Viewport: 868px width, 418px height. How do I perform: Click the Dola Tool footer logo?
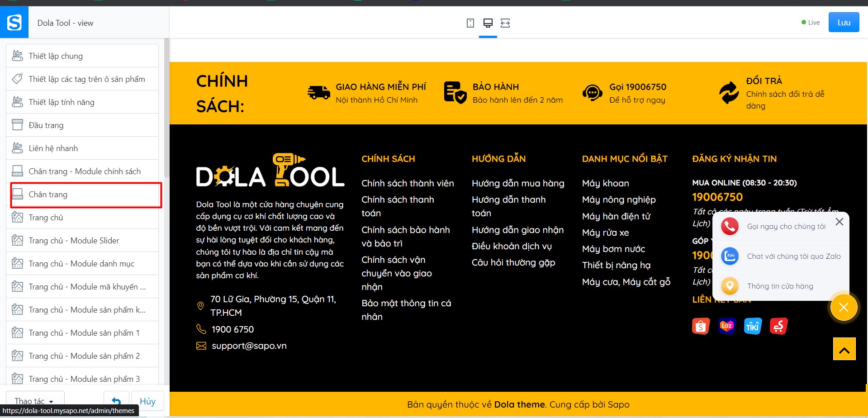coord(270,170)
